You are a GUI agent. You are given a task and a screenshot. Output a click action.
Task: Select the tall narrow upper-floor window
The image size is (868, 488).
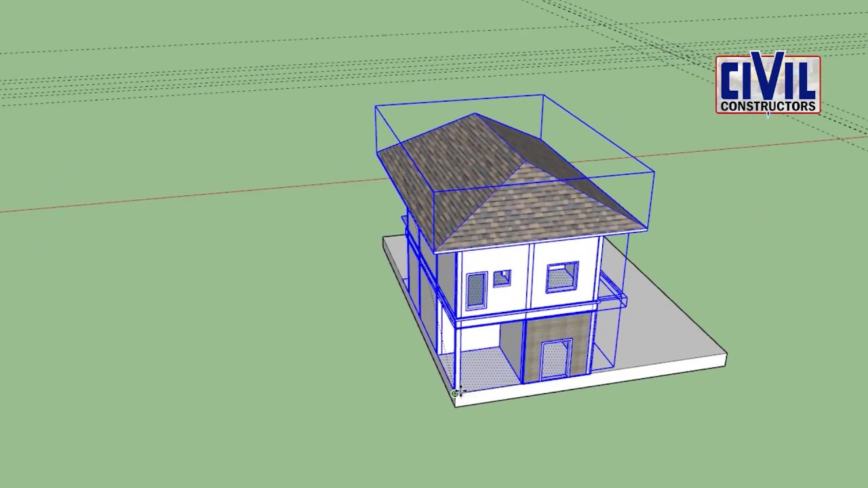point(476,291)
